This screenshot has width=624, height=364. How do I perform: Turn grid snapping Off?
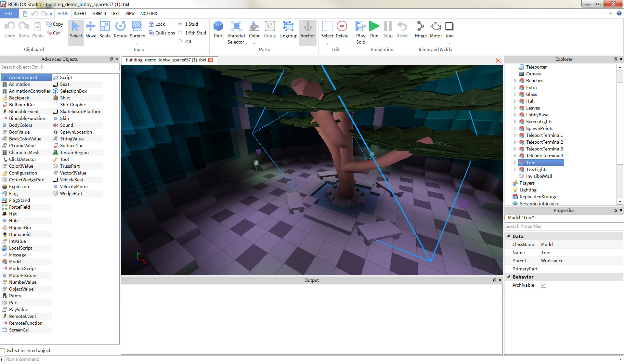[180, 41]
